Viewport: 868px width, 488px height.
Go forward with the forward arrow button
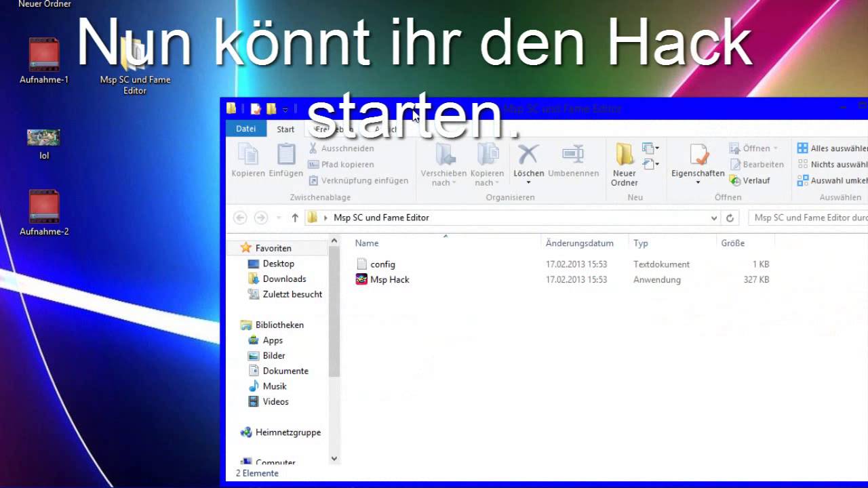[x=260, y=218]
